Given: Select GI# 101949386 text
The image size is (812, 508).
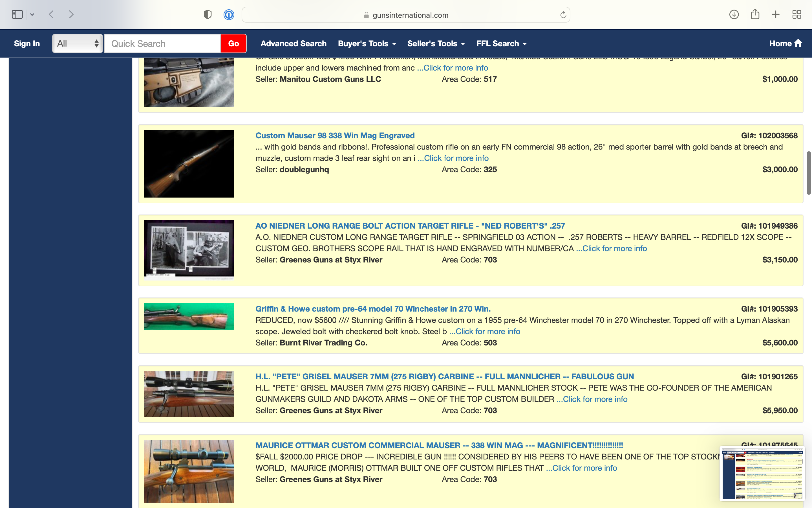Looking at the screenshot, I should pos(769,226).
